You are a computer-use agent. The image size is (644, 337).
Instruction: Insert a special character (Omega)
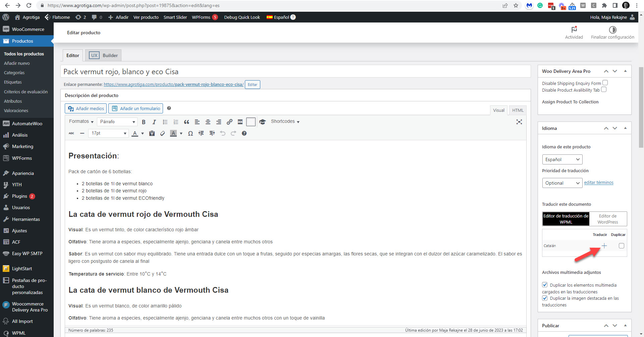tap(191, 133)
